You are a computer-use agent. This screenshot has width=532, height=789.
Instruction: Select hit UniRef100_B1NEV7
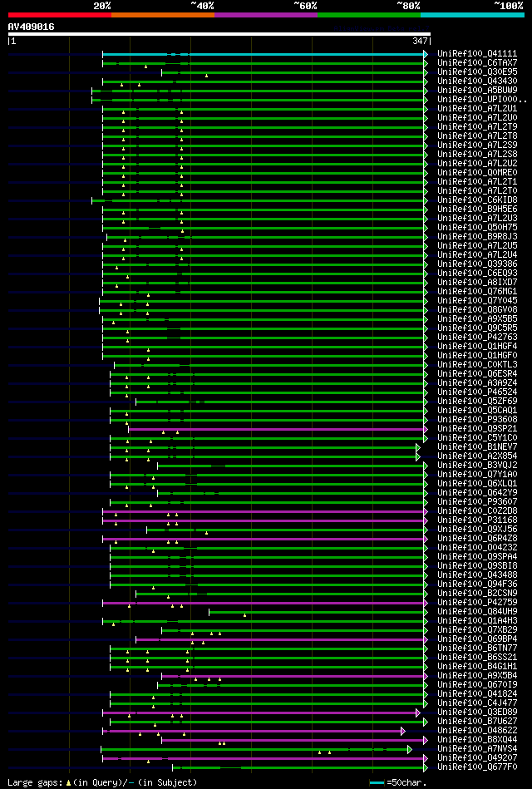477,446
